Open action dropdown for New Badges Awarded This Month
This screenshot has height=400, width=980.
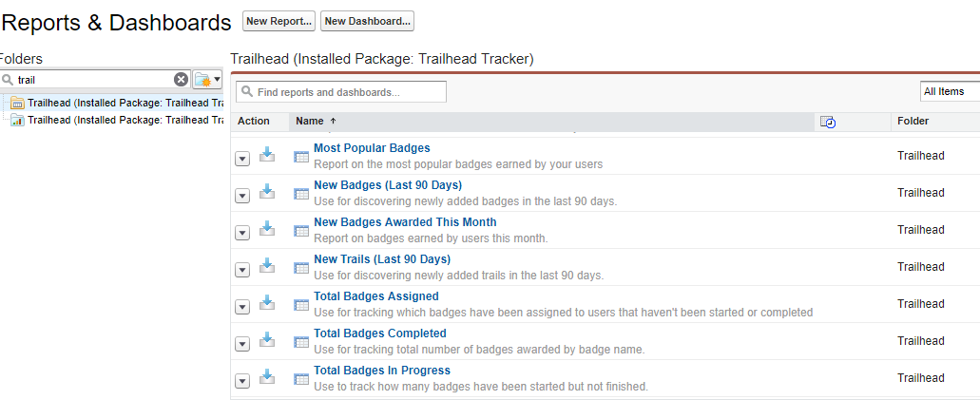242,233
